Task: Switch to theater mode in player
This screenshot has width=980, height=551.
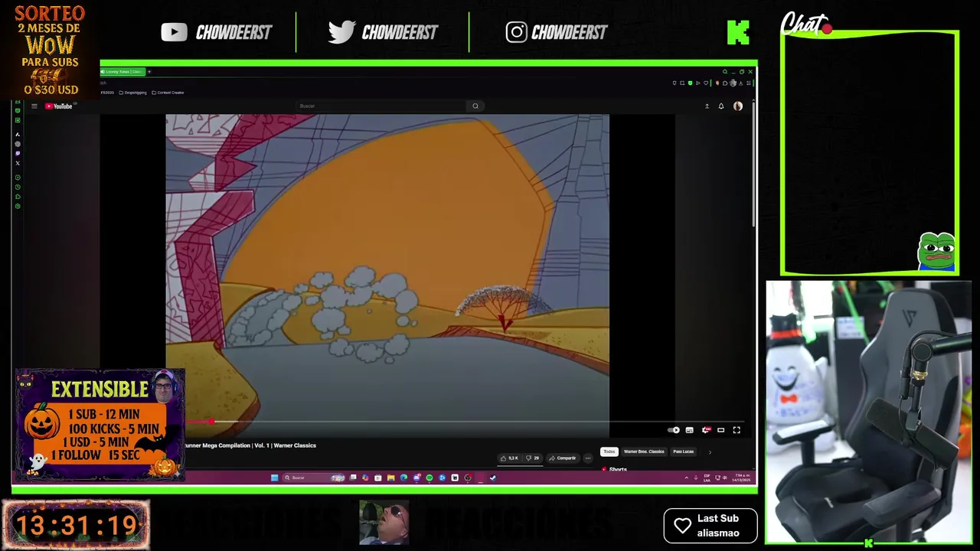Action: 720,430
